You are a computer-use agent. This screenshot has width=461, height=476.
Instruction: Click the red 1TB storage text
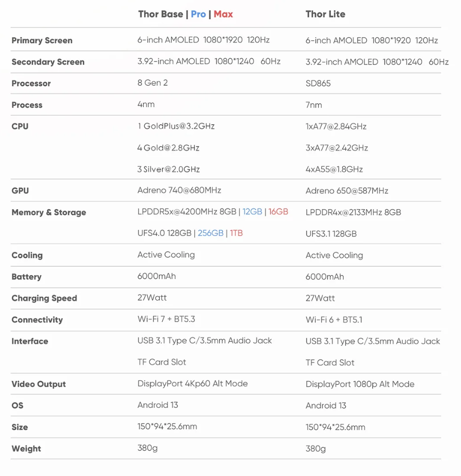236,233
